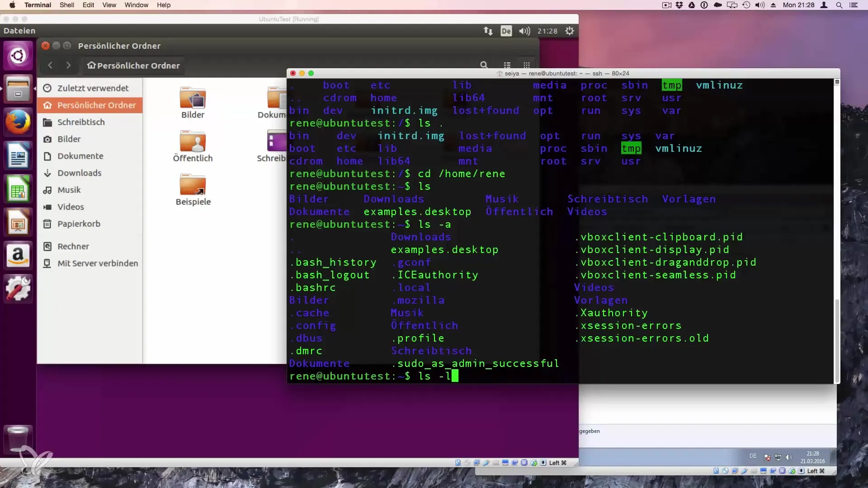Open the View menu
The height and width of the screenshot is (488, 868).
click(x=109, y=5)
